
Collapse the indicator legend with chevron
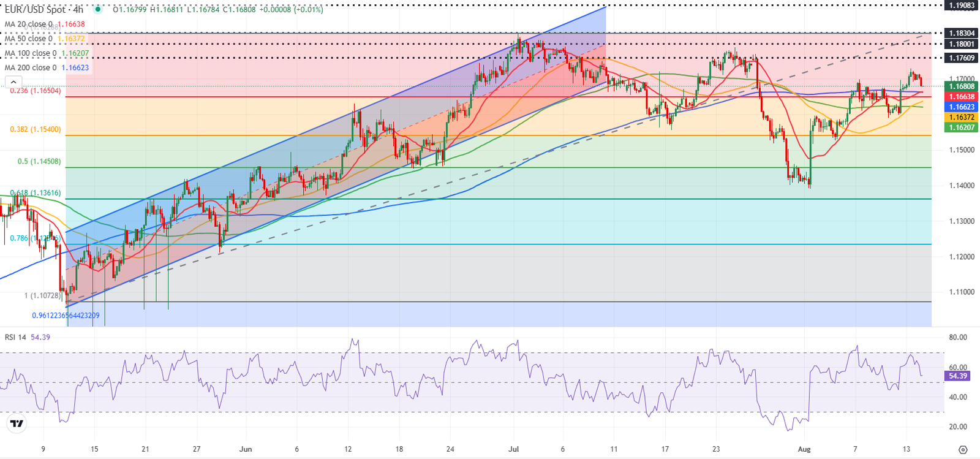point(13,82)
